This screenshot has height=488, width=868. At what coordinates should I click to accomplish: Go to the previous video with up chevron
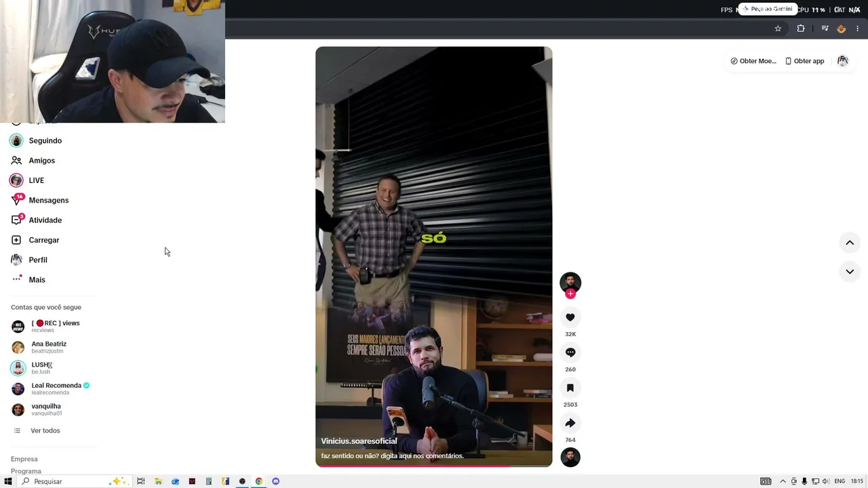(x=850, y=243)
